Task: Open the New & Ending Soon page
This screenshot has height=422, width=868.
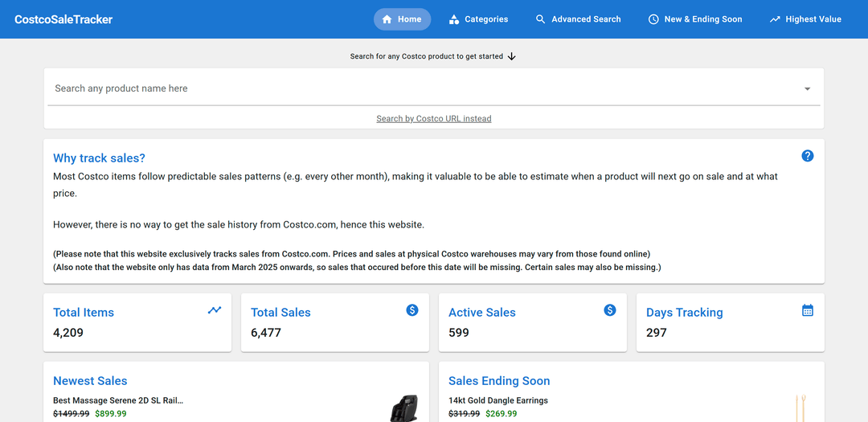Action: click(694, 19)
